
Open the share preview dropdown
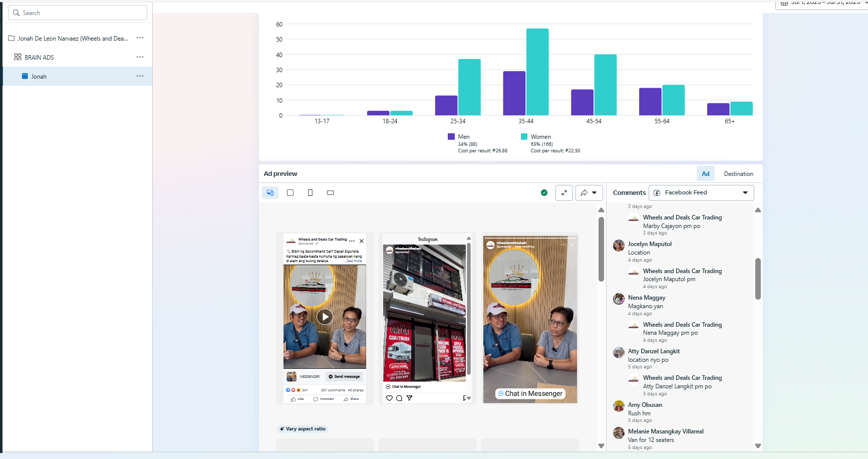[x=589, y=193]
